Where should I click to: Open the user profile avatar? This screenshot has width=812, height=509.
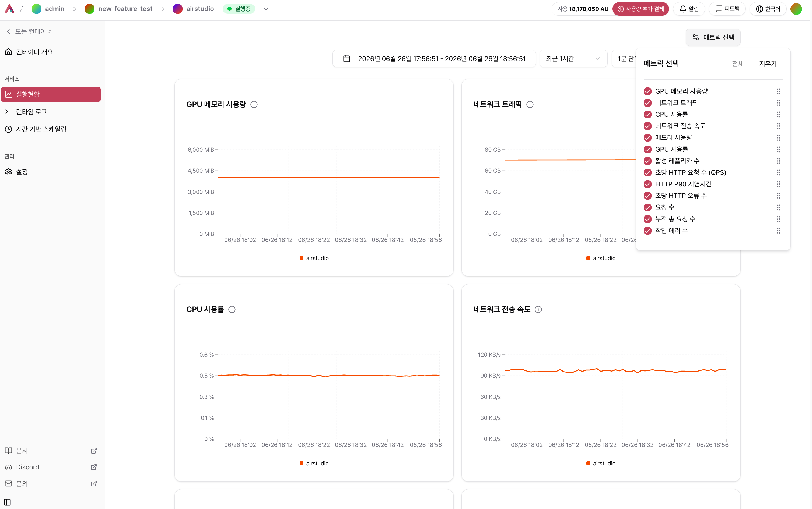tap(796, 9)
